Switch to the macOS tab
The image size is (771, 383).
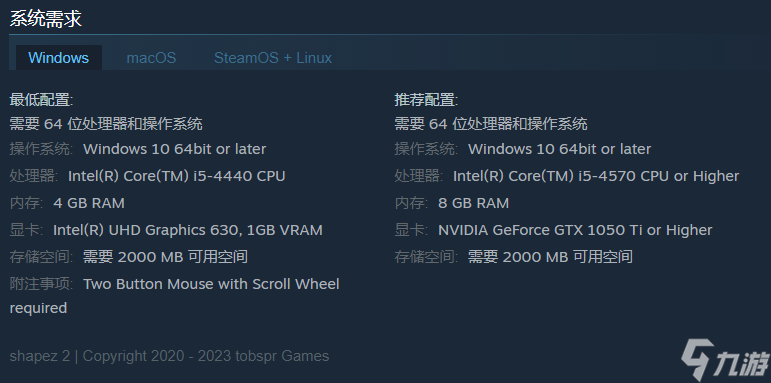pos(151,58)
